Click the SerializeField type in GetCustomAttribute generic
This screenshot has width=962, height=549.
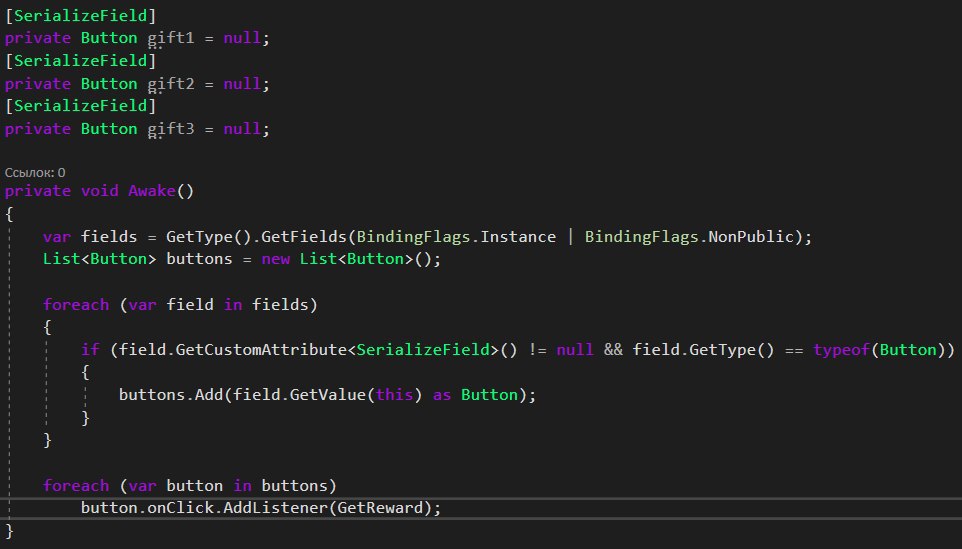(x=423, y=350)
